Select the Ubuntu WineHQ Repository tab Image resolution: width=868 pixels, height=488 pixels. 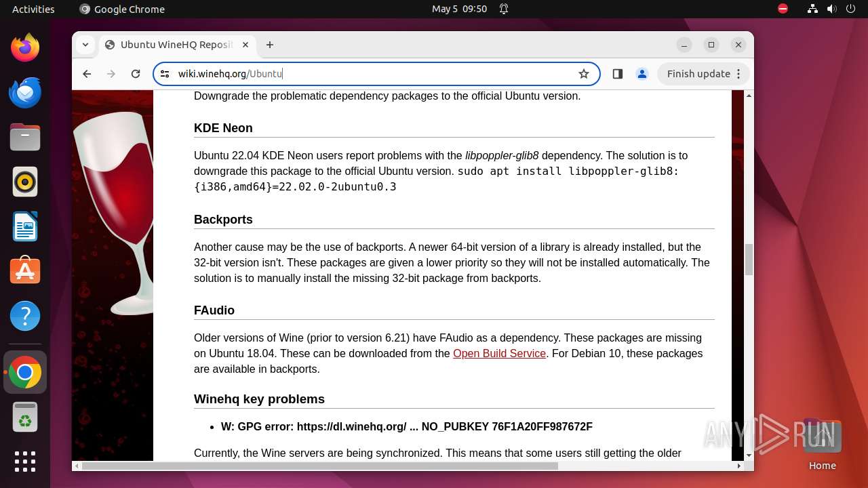[177, 45]
